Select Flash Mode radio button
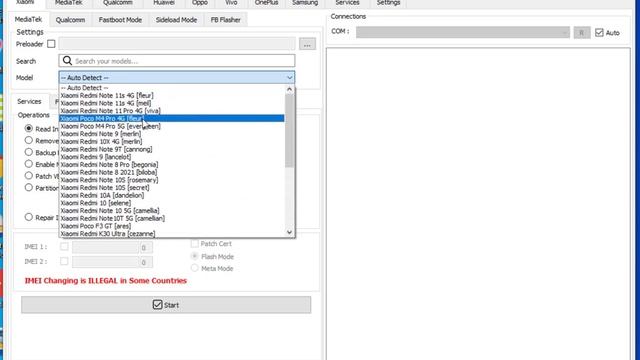Screen dimensions: 640x360 (195, 256)
